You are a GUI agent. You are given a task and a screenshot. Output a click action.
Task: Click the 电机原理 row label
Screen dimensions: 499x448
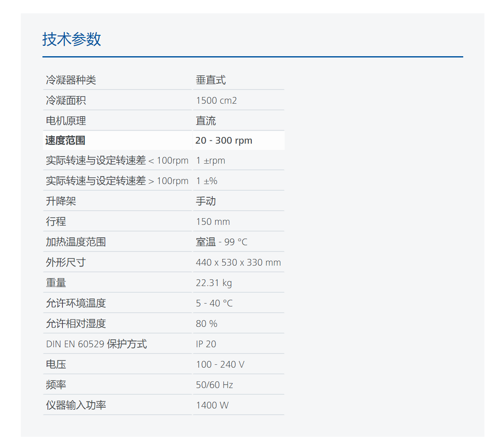[x=66, y=121]
